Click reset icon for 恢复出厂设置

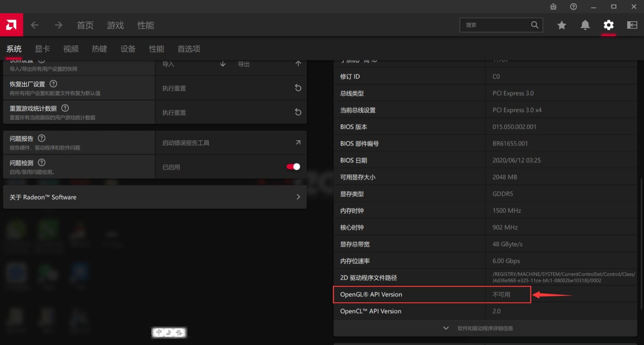click(298, 88)
